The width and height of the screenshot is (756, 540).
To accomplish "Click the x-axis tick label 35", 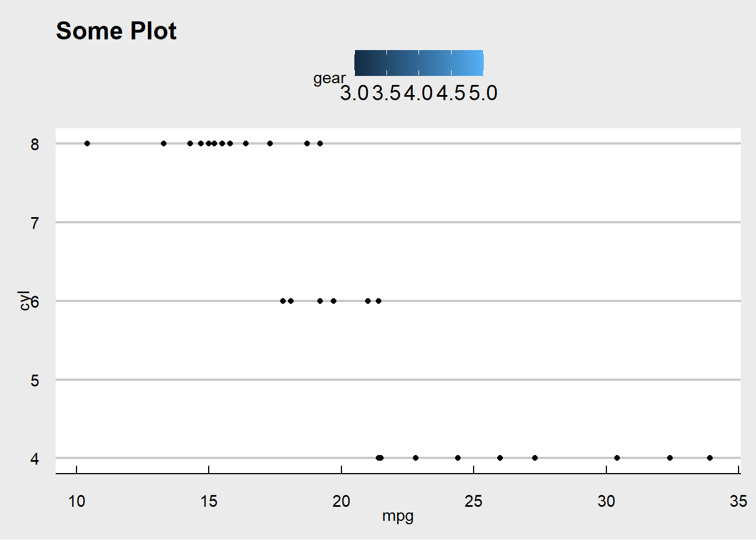I will click(x=738, y=501).
